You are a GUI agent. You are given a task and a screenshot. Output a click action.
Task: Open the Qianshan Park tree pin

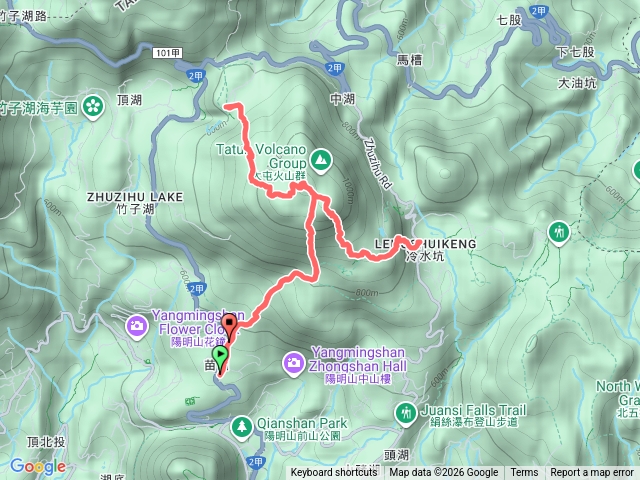pyautogui.click(x=242, y=427)
